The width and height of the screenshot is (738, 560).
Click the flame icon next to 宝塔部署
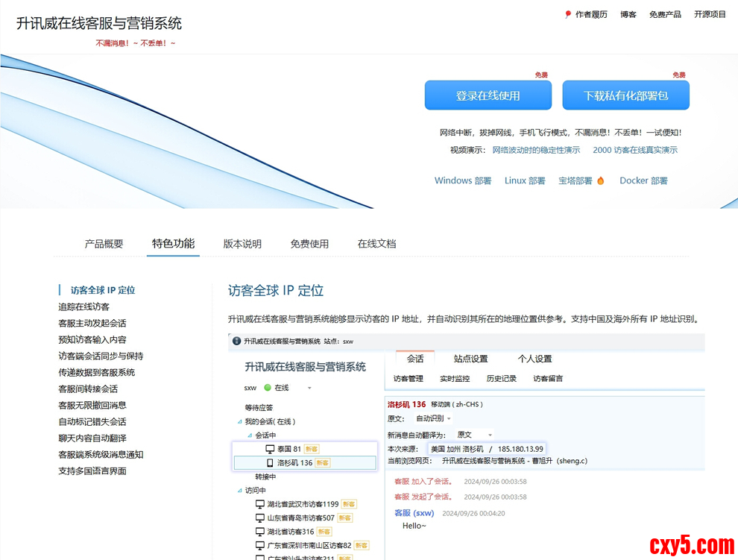601,180
